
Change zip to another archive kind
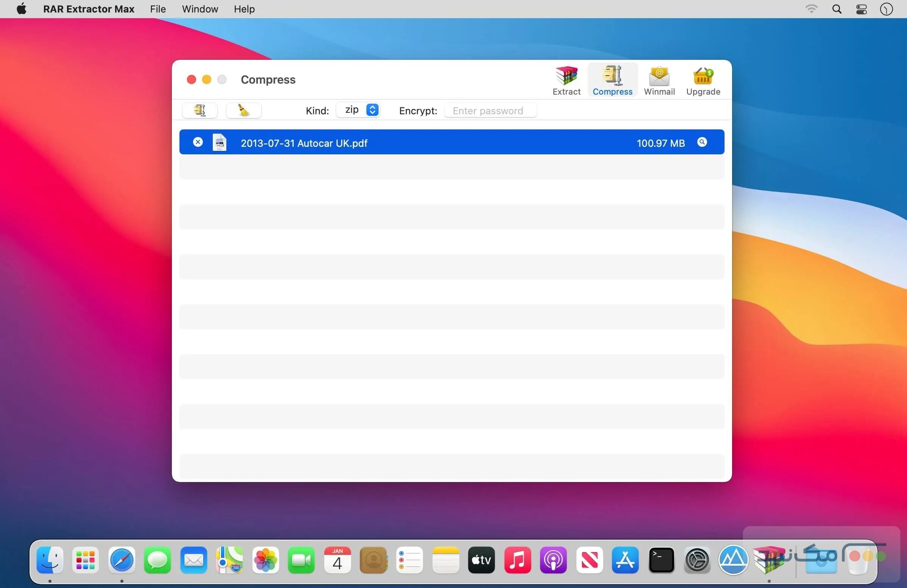(372, 110)
